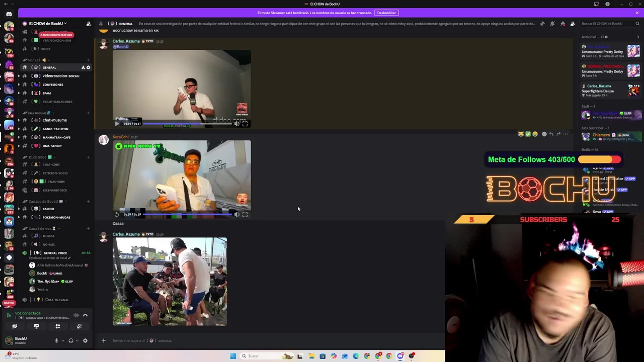Open microphone input options arrow

click(62, 341)
